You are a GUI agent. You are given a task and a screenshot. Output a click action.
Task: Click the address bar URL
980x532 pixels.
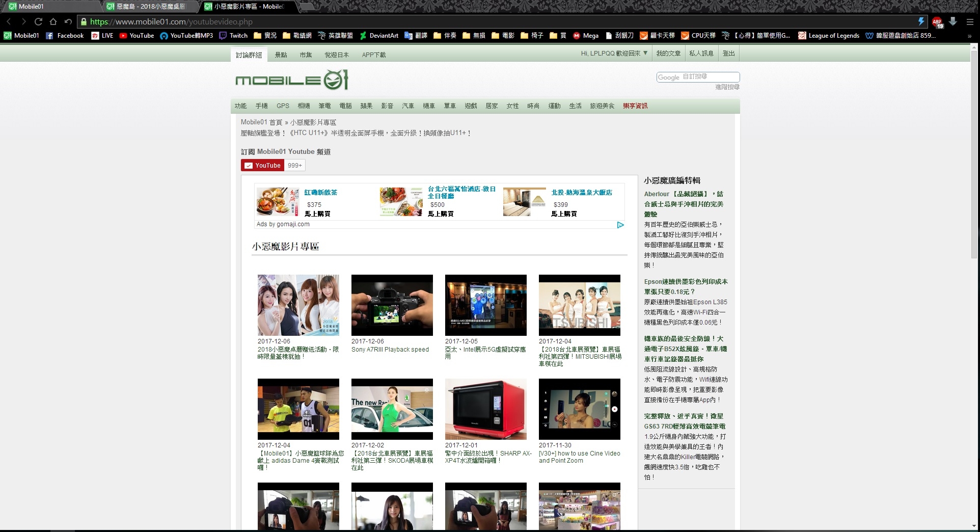click(x=171, y=21)
